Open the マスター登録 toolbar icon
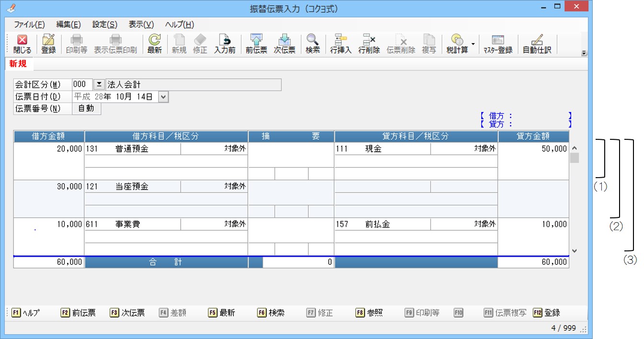This screenshot has width=644, height=339. [x=497, y=44]
